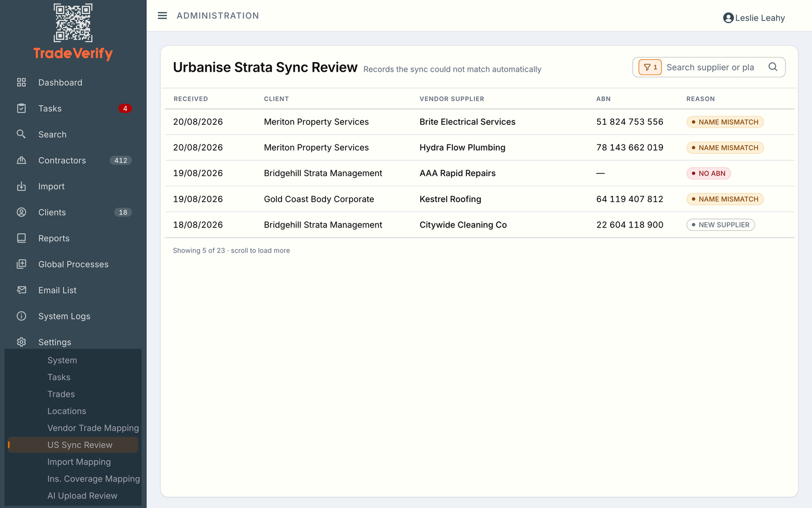Image resolution: width=812 pixels, height=508 pixels.
Task: Open the Tasks settings subitem
Action: pos(59,377)
